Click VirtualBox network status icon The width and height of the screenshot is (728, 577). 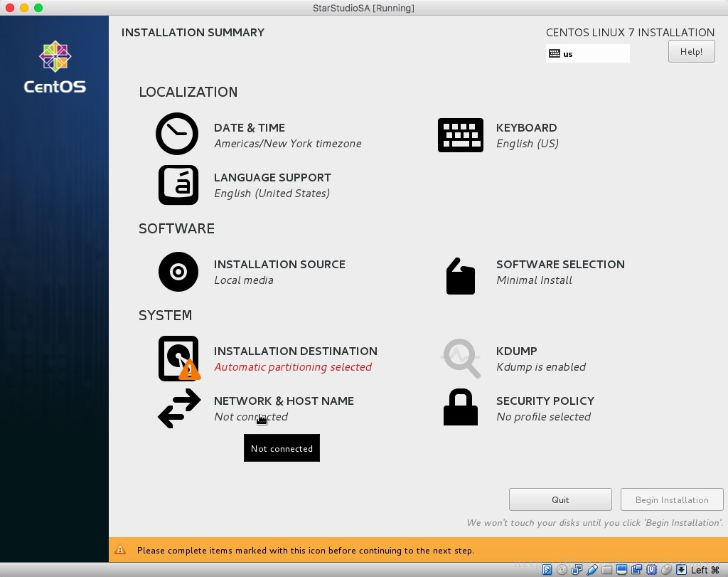[577, 570]
